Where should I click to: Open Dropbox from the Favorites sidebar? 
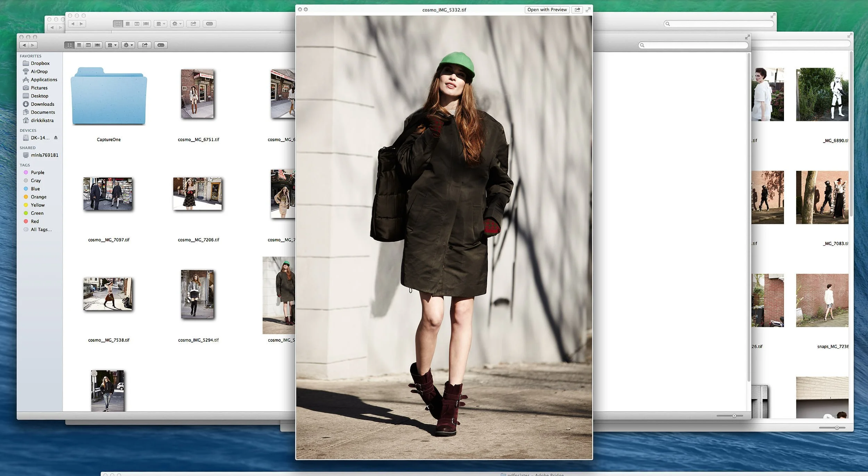[x=40, y=63]
